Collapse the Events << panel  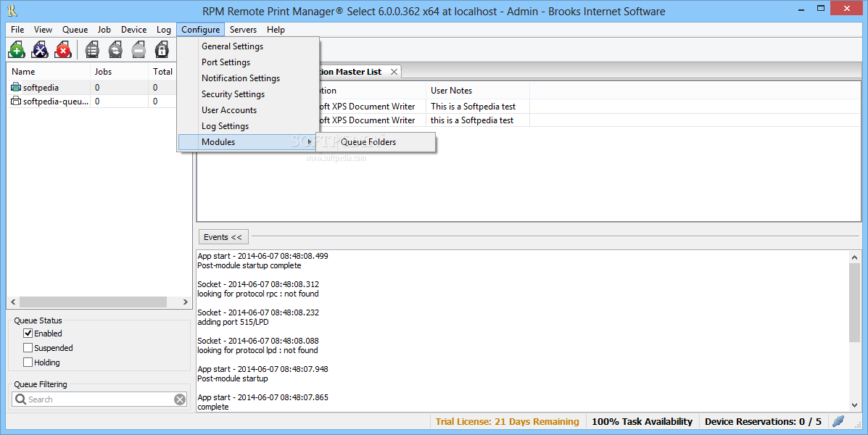tap(223, 237)
